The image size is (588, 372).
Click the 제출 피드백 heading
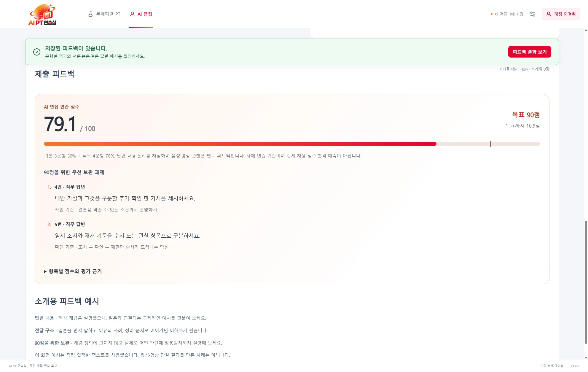(x=55, y=74)
